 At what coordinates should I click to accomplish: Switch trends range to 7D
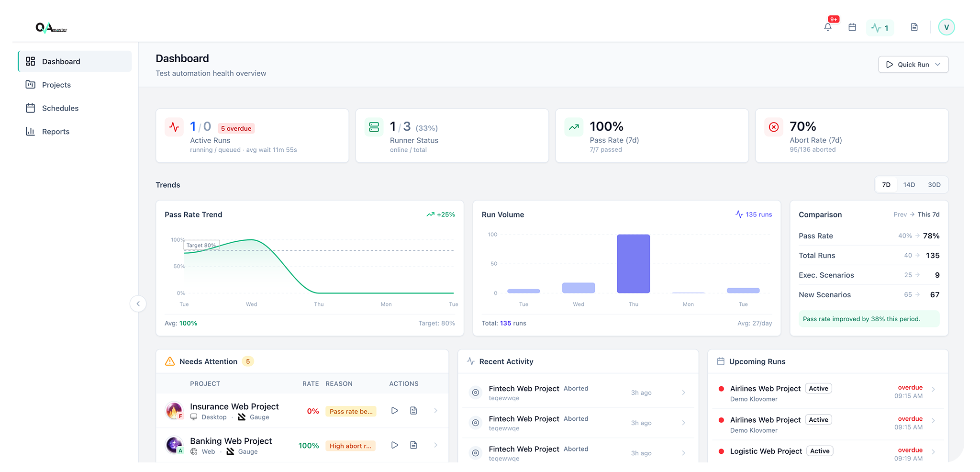click(886, 185)
